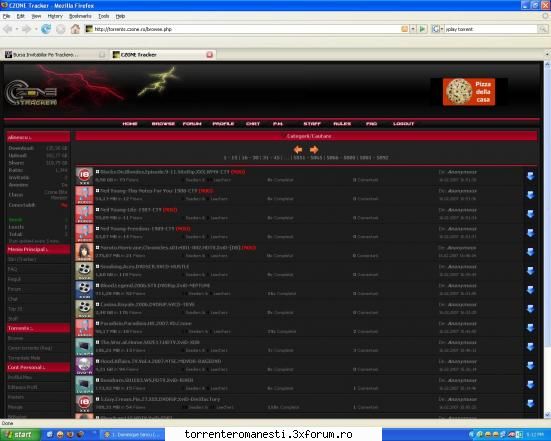Collapse the Torrents sidebar section
This screenshot has width=551, height=441.
38,328
